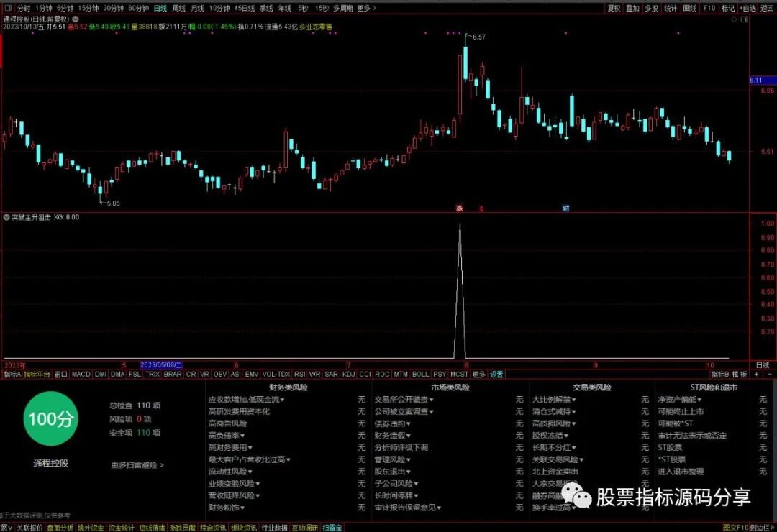The width and height of the screenshot is (777, 532).
Task: Click the 指标B tab
Action: 720,375
